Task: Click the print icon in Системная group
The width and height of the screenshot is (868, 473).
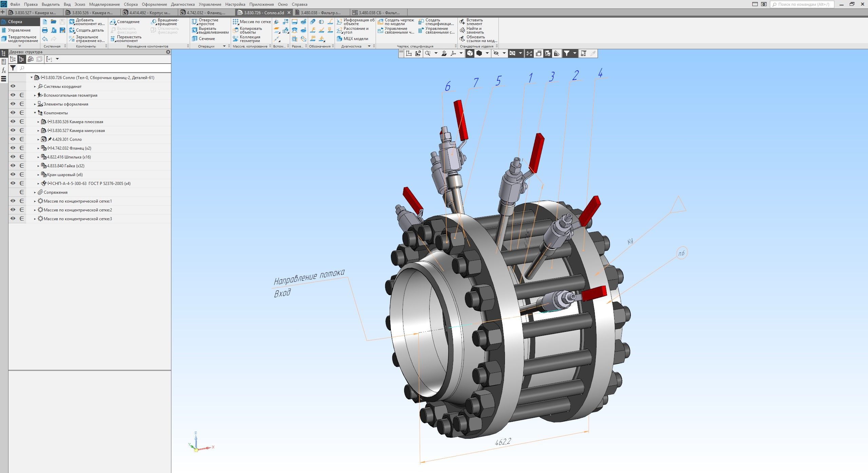Action: tap(45, 30)
